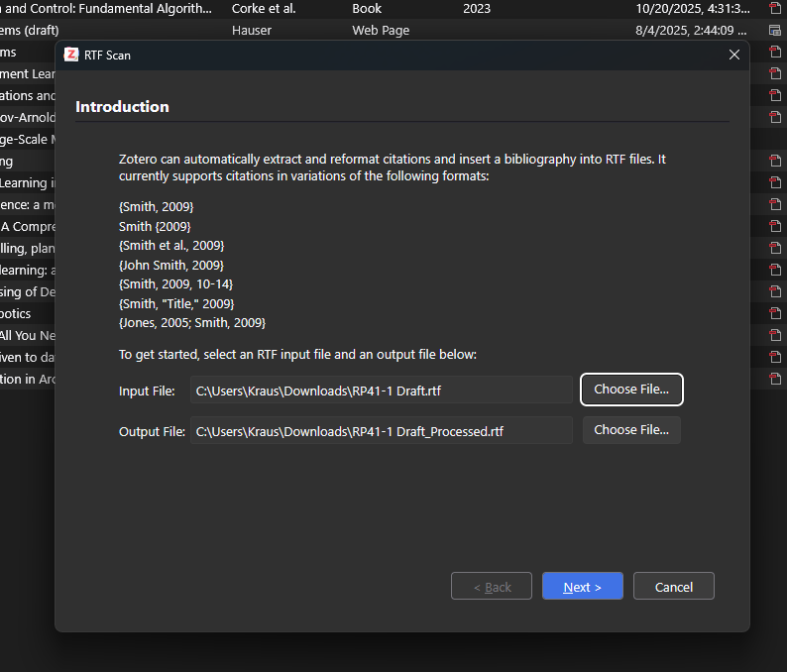Click "To get started, select an RTF input file" text
The height and width of the screenshot is (672, 787).
(x=297, y=354)
